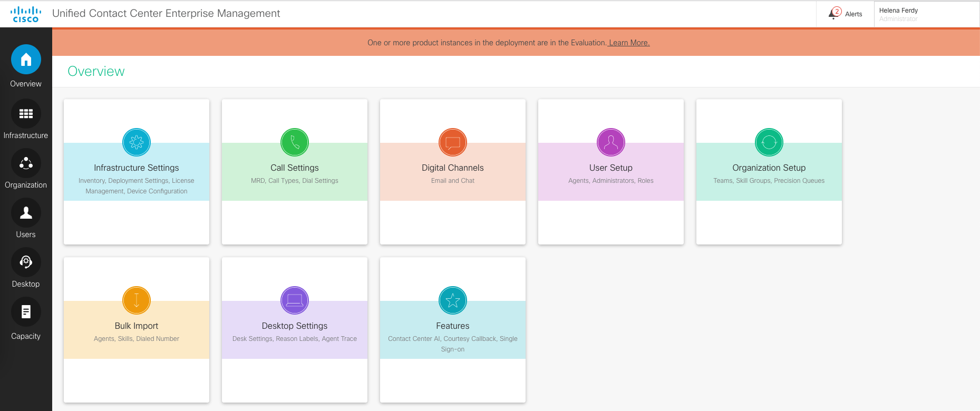This screenshot has height=411, width=980.
Task: Open the Organization Setup refresh icon
Action: [769, 142]
